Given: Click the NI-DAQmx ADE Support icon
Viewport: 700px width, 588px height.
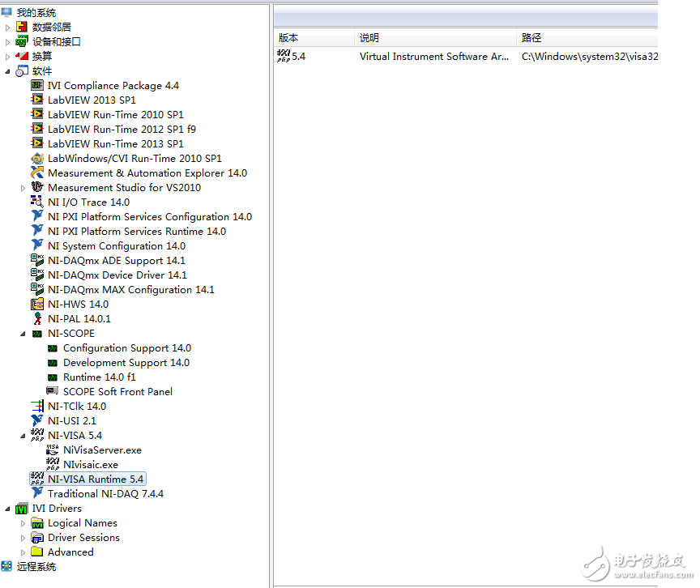Looking at the screenshot, I should (37, 260).
